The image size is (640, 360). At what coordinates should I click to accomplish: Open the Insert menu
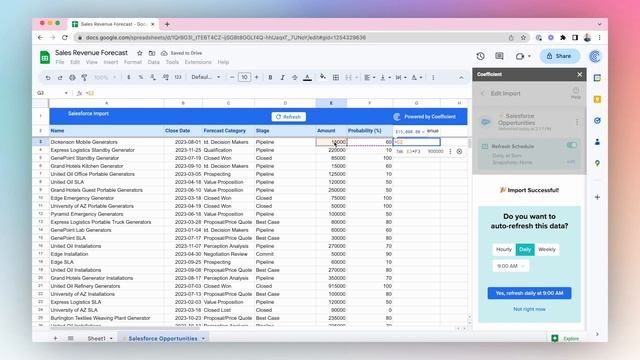(111, 62)
